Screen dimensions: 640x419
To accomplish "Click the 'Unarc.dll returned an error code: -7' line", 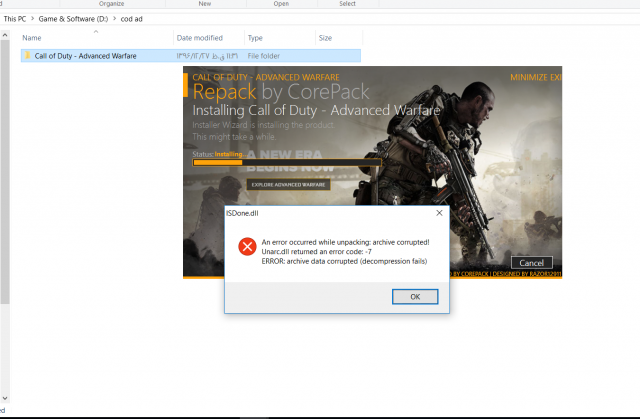I will click(x=316, y=252).
